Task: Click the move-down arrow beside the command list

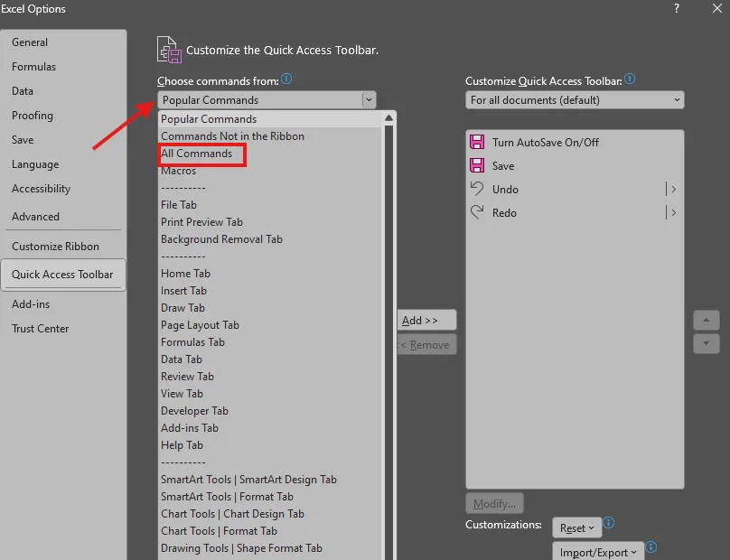Action: [707, 343]
